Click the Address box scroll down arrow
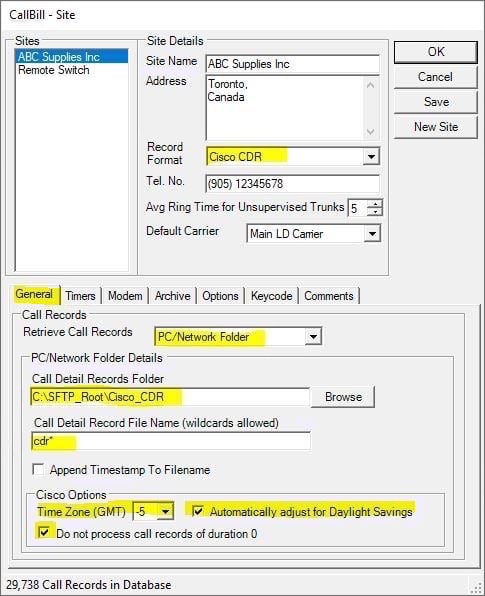Screen dimensions: 485x596 (371, 132)
